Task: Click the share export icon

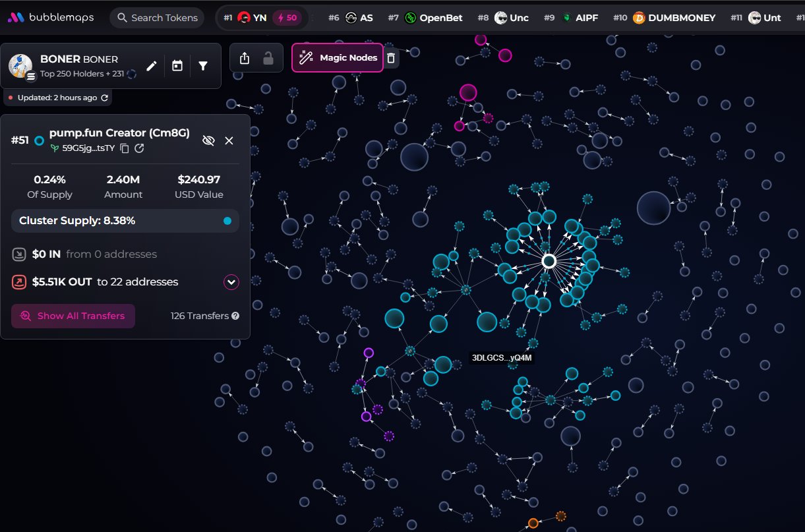Action: (x=245, y=58)
